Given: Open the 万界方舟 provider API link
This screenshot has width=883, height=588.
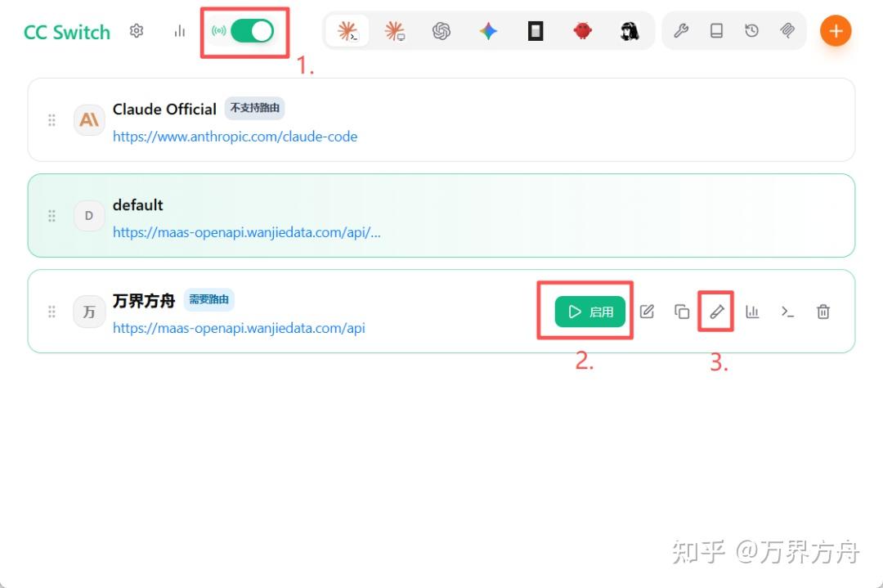Looking at the screenshot, I should tap(239, 328).
